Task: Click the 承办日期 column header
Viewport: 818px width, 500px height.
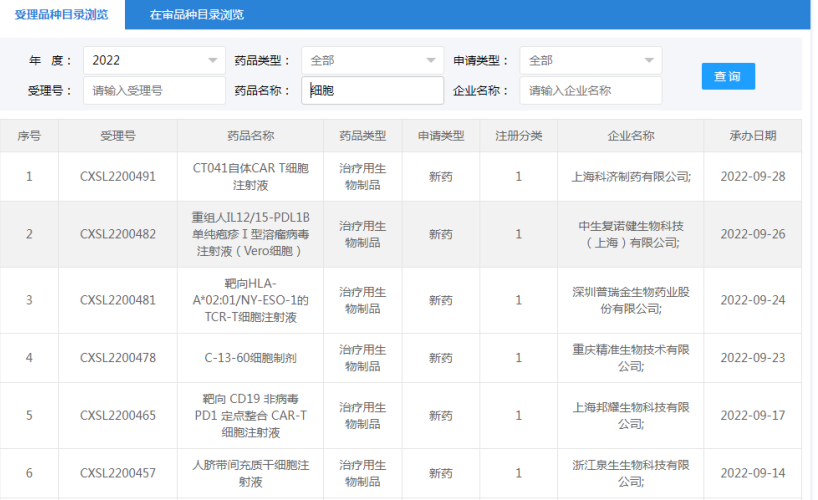Action: (753, 136)
